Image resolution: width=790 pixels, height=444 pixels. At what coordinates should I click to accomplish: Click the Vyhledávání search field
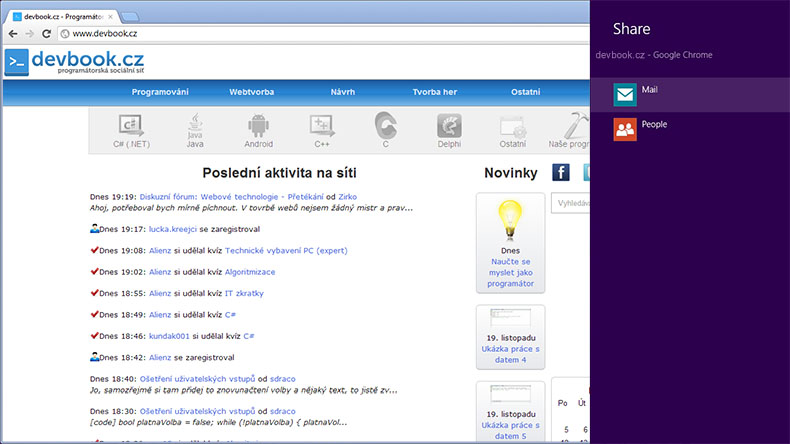[570, 203]
